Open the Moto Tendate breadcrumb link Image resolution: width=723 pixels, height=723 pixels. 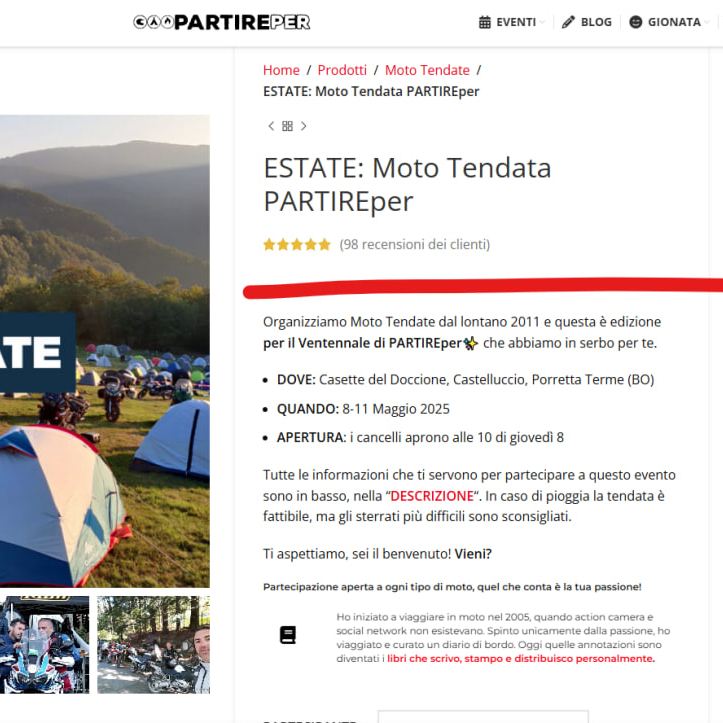click(x=427, y=70)
